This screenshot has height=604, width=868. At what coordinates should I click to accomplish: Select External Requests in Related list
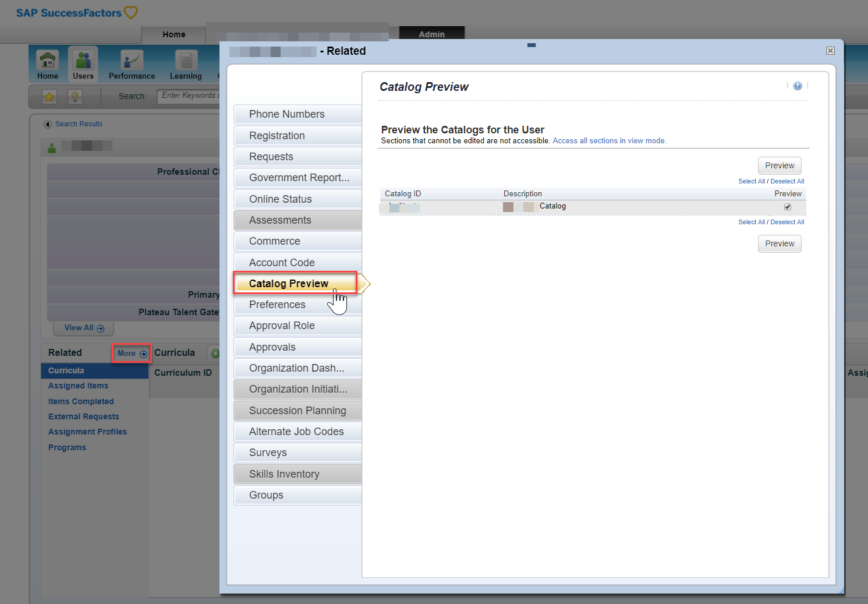(83, 416)
